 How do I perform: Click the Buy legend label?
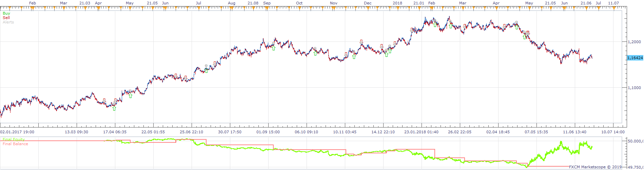click(x=6, y=14)
